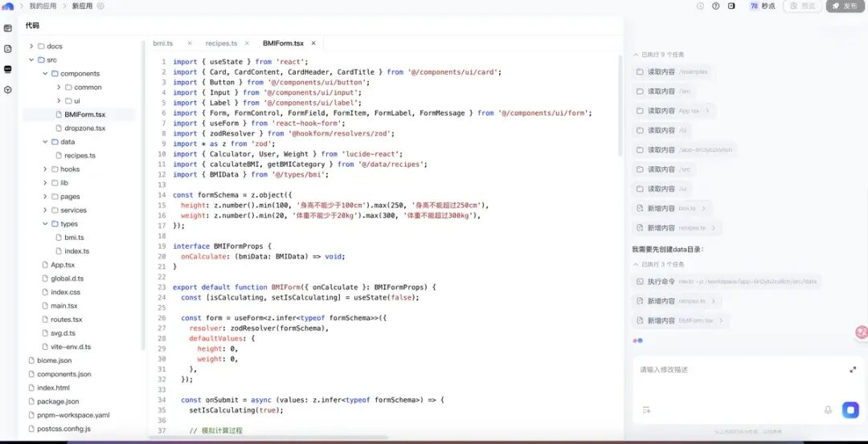868x444 pixels.
Task: Collapse the 已执行 3 个任务 list
Action: (659, 264)
